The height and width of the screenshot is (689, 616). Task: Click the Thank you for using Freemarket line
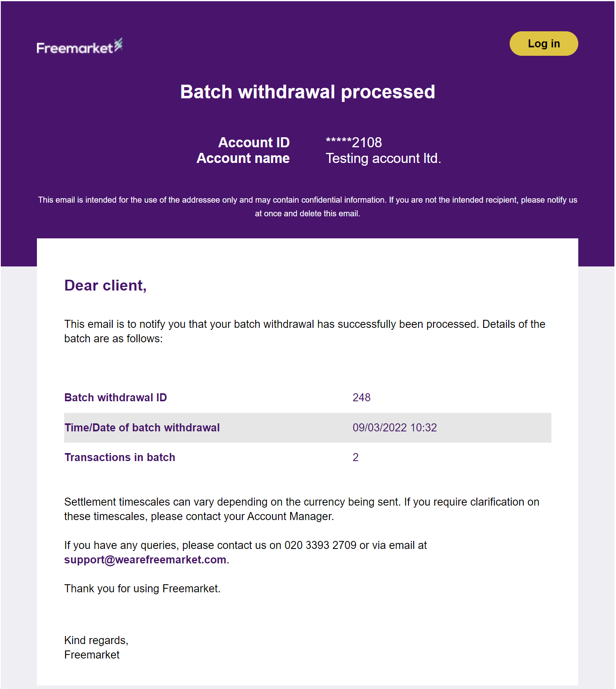tap(142, 588)
